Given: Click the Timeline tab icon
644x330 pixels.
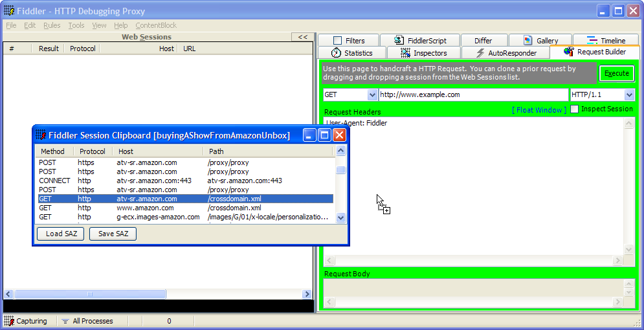Looking at the screenshot, I should coord(592,41).
